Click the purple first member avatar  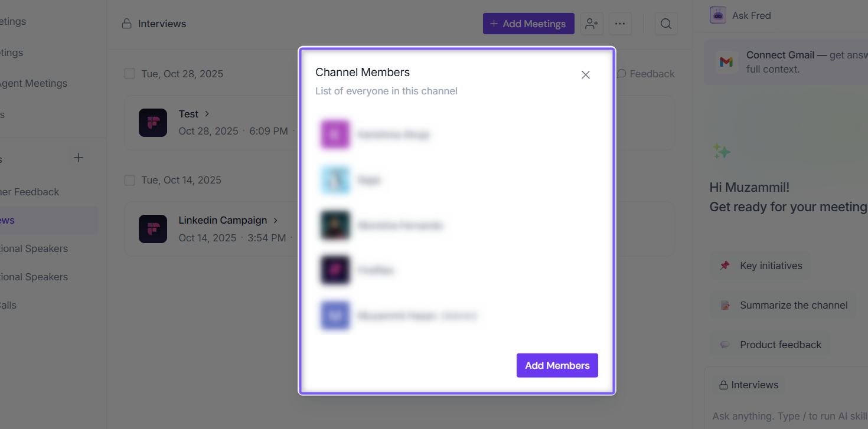pyautogui.click(x=335, y=135)
